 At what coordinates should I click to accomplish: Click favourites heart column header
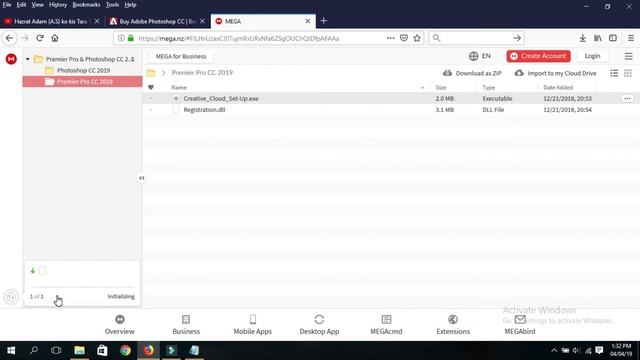pos(151,87)
